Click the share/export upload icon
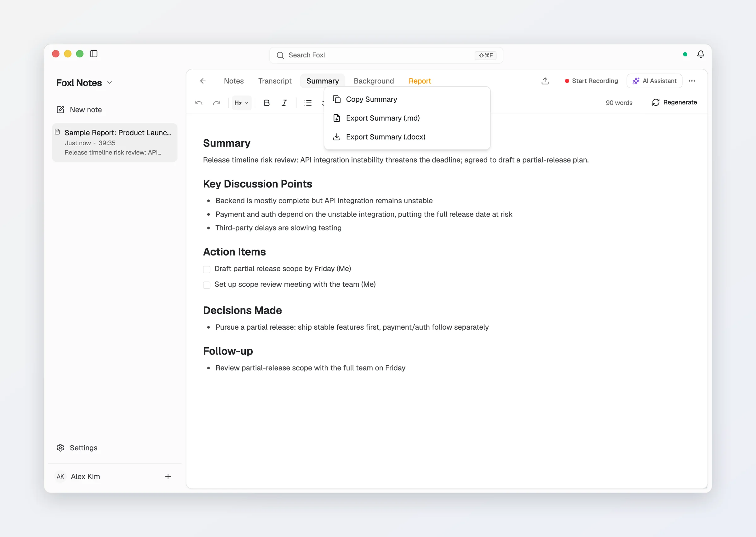 coord(545,81)
